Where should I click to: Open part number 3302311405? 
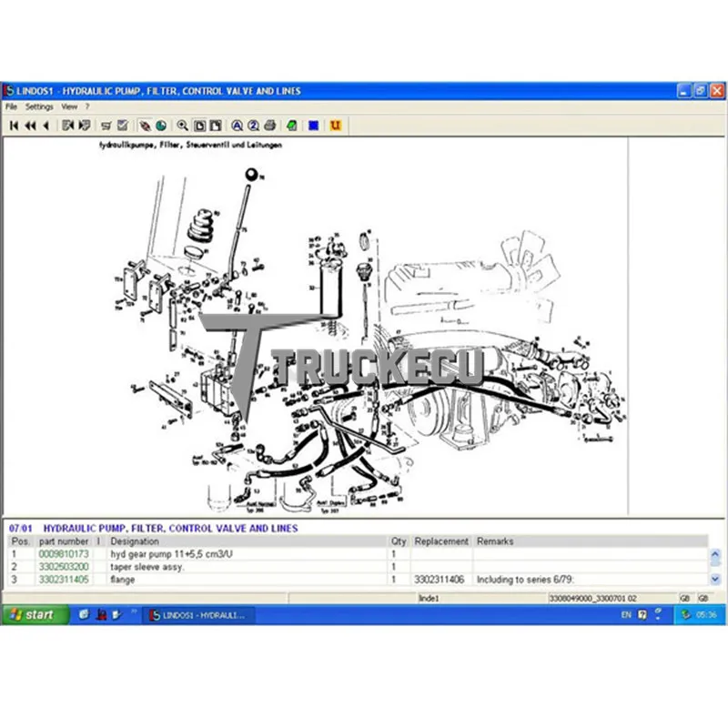pyautogui.click(x=64, y=580)
